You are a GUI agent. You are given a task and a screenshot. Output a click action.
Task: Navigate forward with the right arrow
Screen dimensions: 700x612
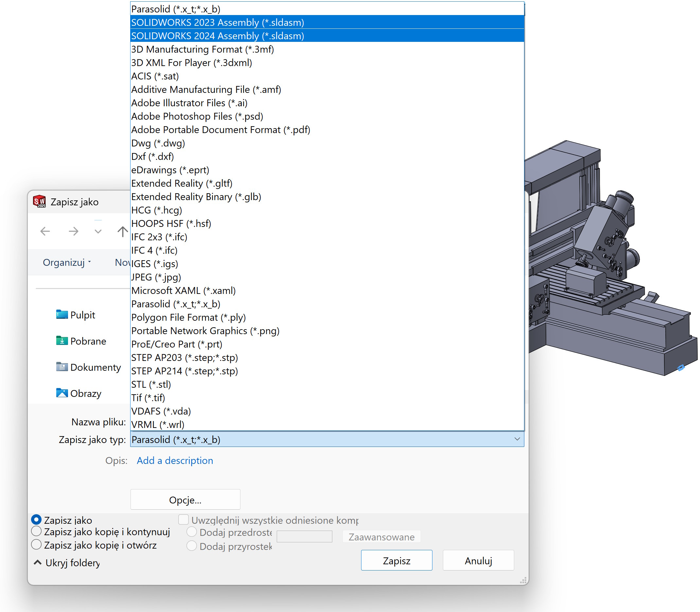coord(74,231)
